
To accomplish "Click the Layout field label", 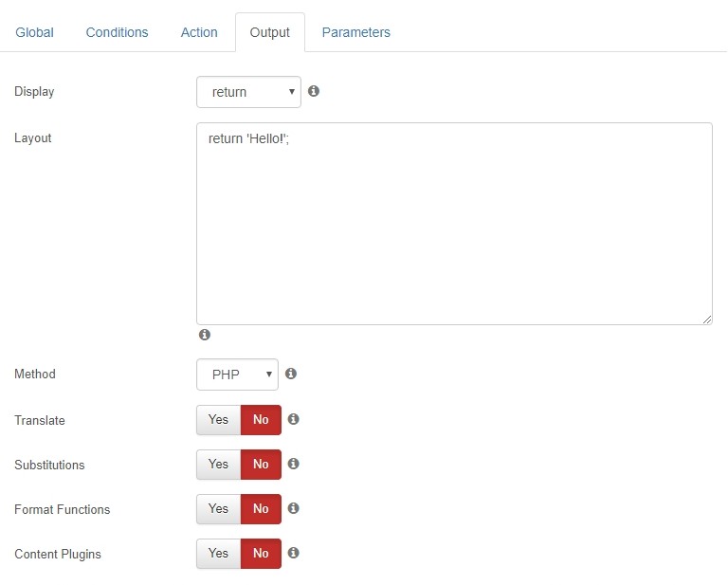I will point(33,138).
